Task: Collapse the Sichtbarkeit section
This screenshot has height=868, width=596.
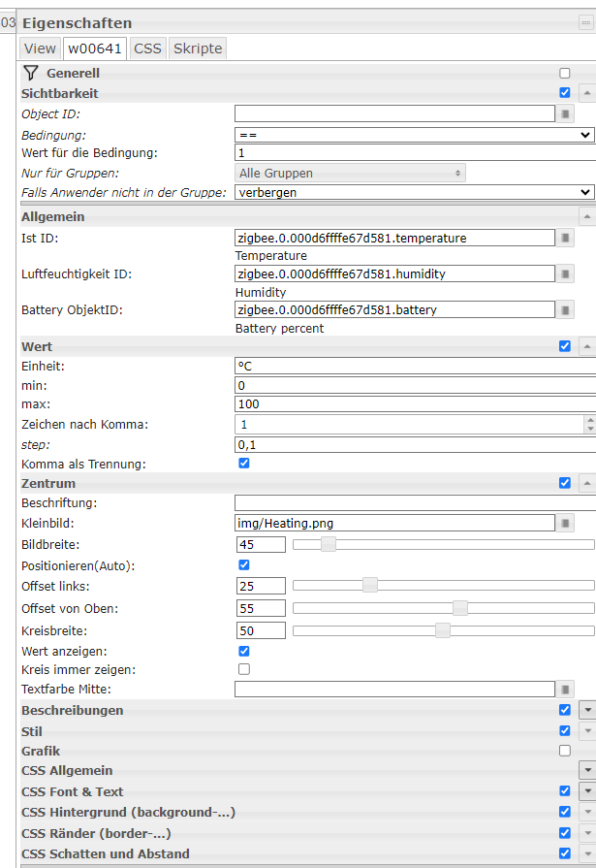Action: (587, 93)
